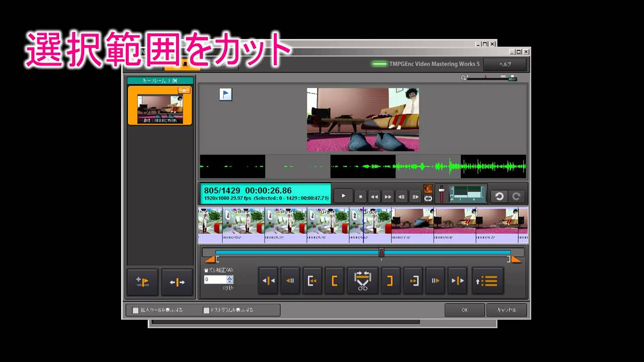This screenshot has width=644, height=362.
Task: Click the Redo arrow button
Action: [x=516, y=196]
